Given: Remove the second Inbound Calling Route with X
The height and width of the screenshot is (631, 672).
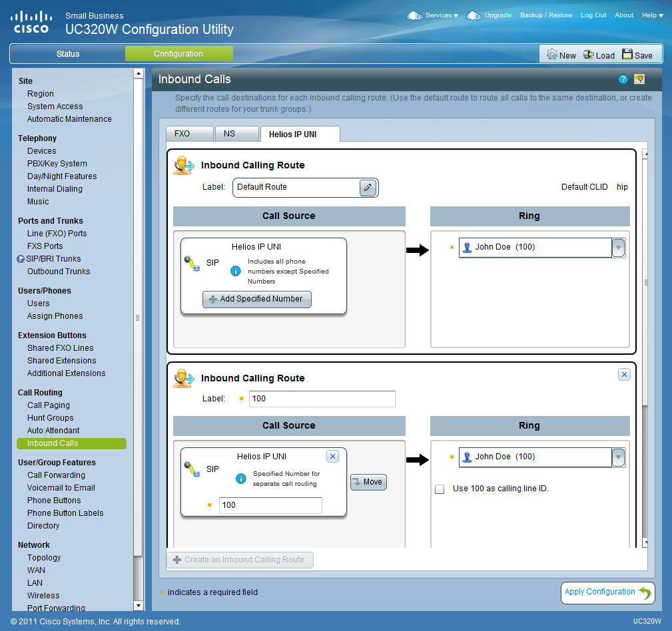Looking at the screenshot, I should tap(624, 375).
